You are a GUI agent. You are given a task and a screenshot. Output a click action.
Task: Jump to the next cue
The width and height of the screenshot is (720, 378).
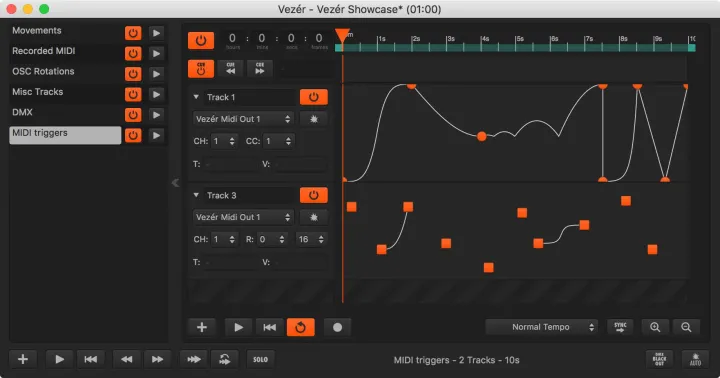tap(260, 69)
